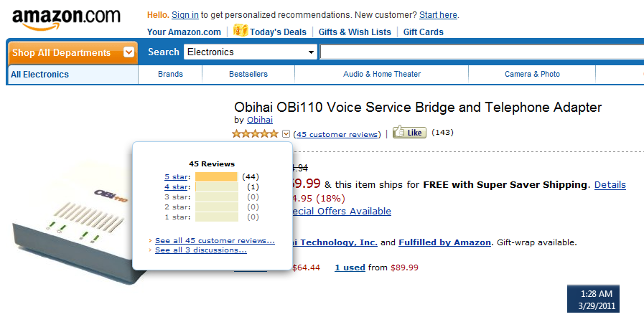Click the 5 star orange rating bar
Screen dimensions: 644x322
(x=216, y=177)
